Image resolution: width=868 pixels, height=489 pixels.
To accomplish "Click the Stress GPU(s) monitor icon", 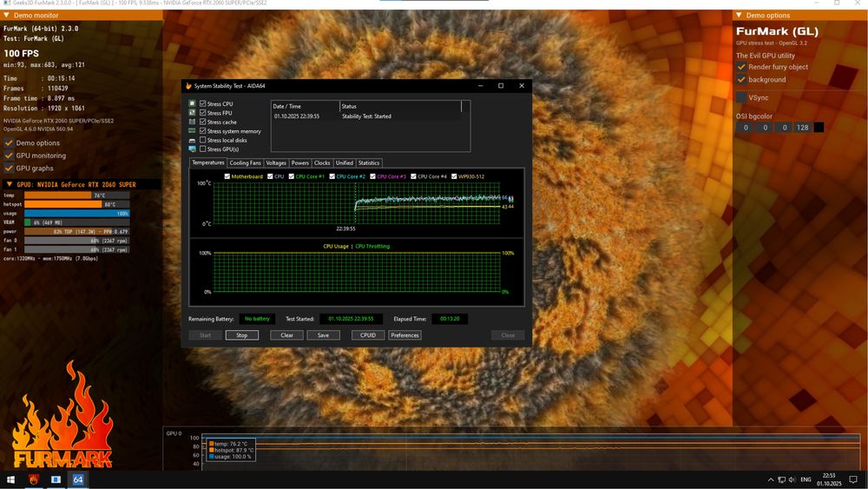I will click(192, 149).
